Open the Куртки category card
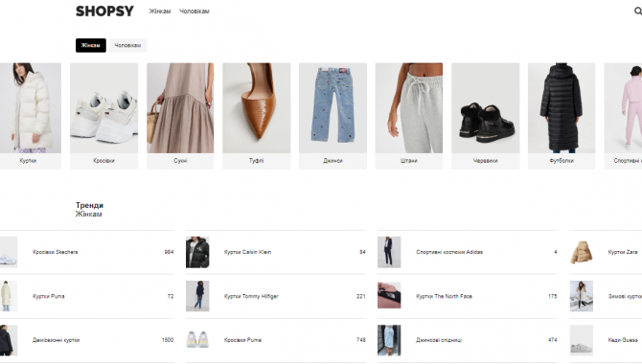The image size is (642, 364). (31, 116)
